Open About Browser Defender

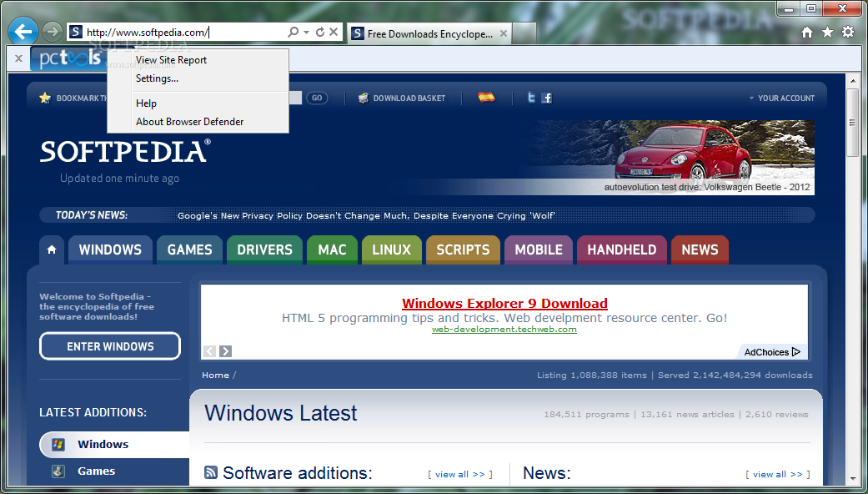pos(190,121)
